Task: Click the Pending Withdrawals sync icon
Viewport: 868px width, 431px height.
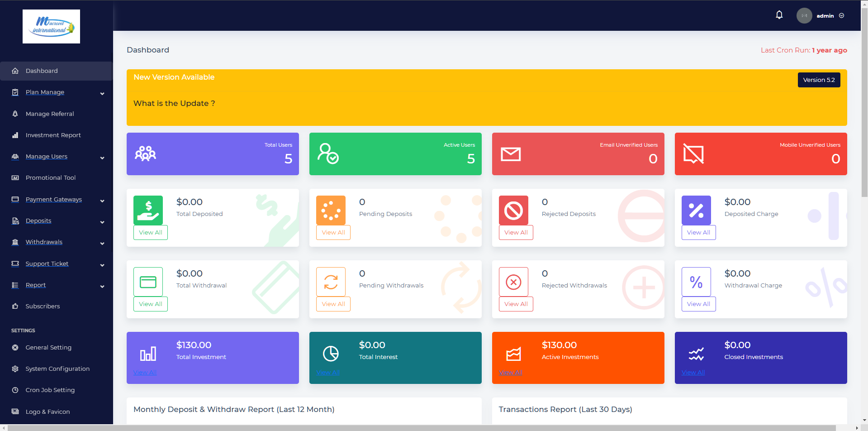Action: 331,282
